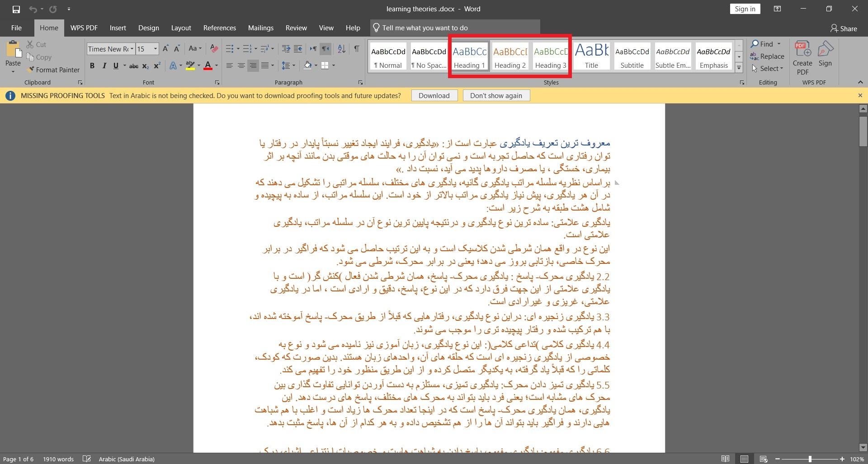Open the References ribbon tab
The width and height of the screenshot is (868, 464).
[220, 28]
